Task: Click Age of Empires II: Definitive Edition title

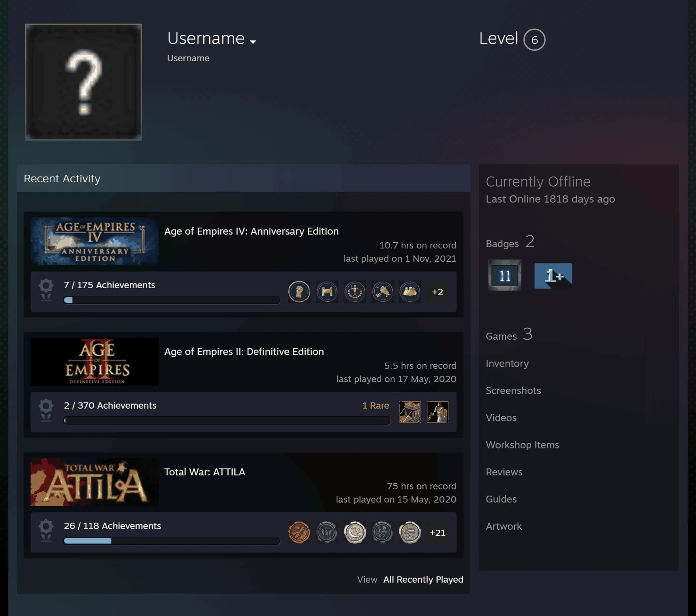Action: click(x=244, y=351)
